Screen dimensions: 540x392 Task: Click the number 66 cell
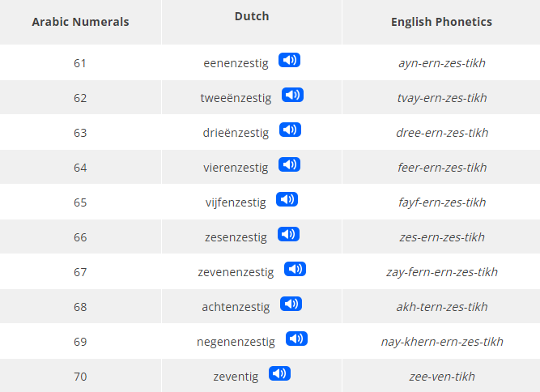tap(80, 237)
